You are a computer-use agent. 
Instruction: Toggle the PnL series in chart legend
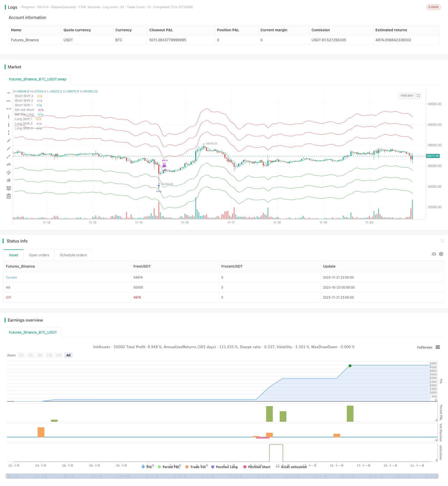coord(147,467)
